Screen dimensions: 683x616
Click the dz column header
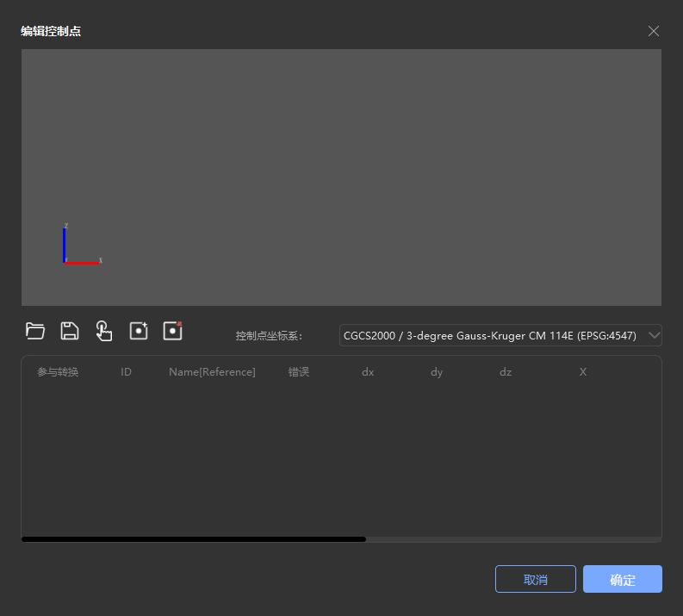click(506, 372)
